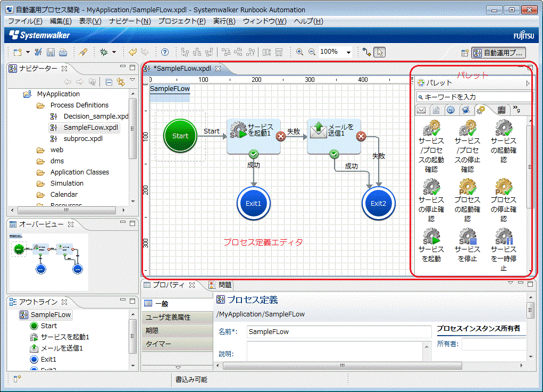
Task: Open the ファイル(F) menu
Action: click(x=26, y=21)
